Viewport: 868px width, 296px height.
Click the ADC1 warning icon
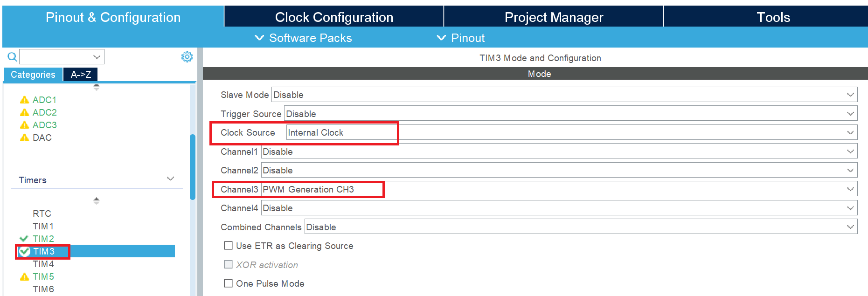tap(25, 100)
